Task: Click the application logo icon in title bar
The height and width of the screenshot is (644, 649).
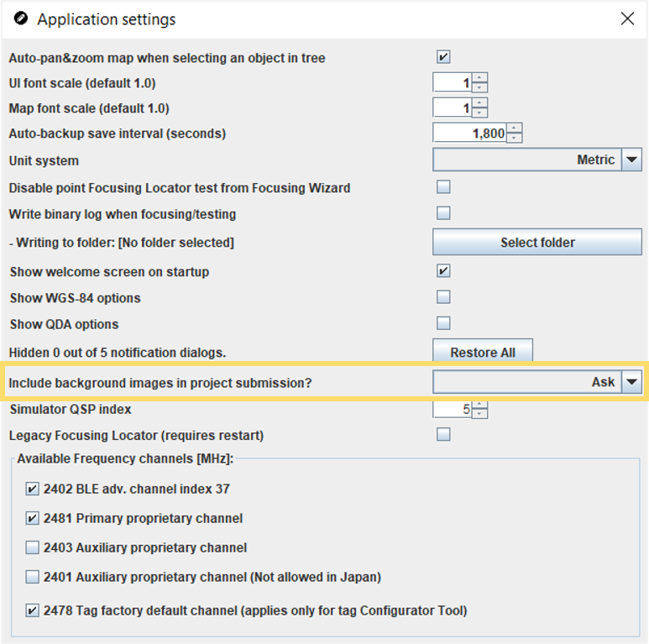Action: 21,18
